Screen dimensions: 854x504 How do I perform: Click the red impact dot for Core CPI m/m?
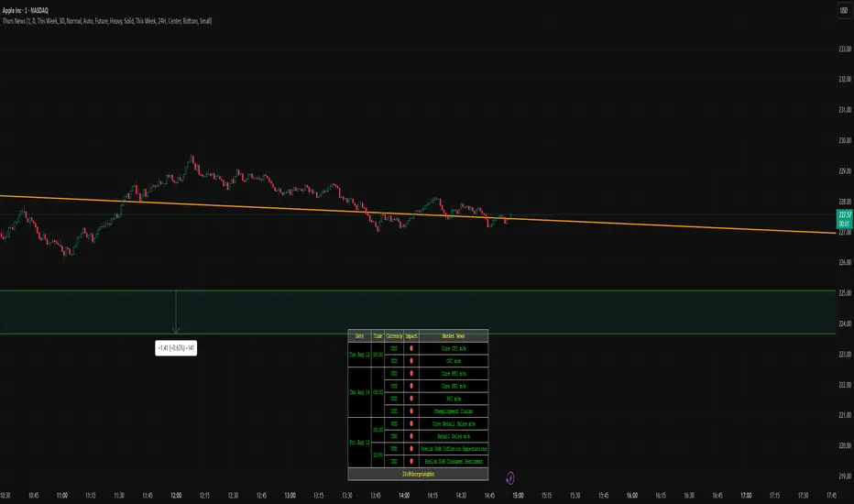point(411,348)
